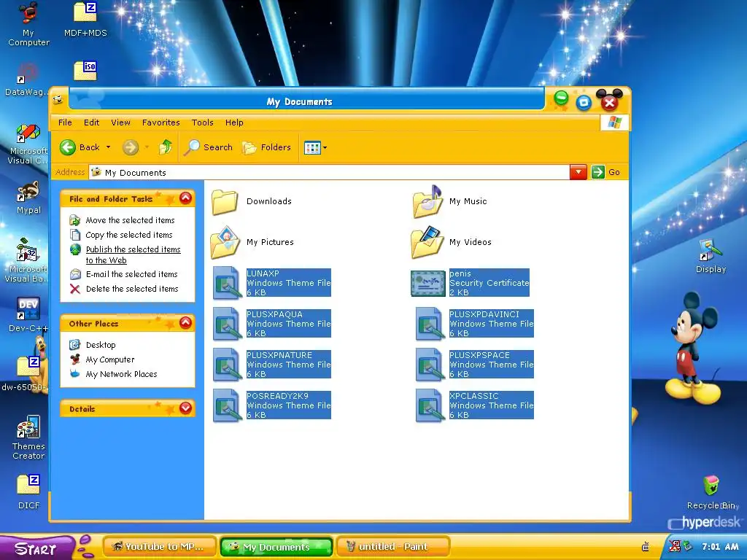Toggle the Folders pane button
The height and width of the screenshot is (560, 747).
(266, 147)
